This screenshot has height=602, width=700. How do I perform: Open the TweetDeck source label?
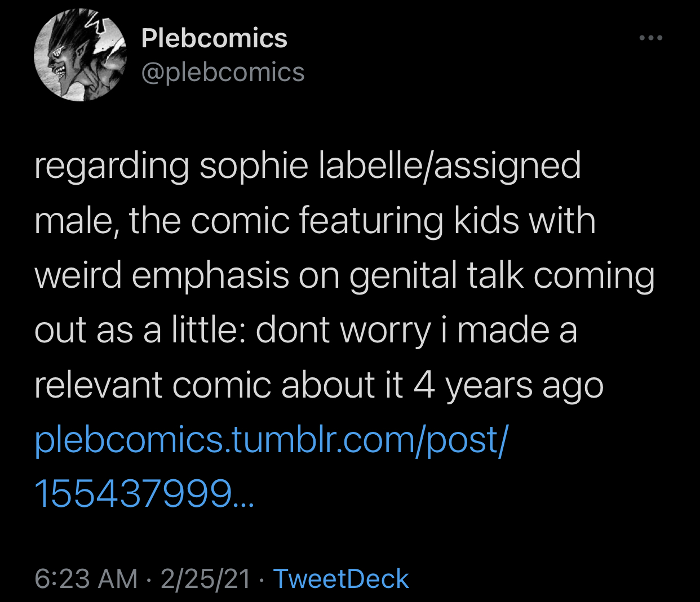click(341, 579)
